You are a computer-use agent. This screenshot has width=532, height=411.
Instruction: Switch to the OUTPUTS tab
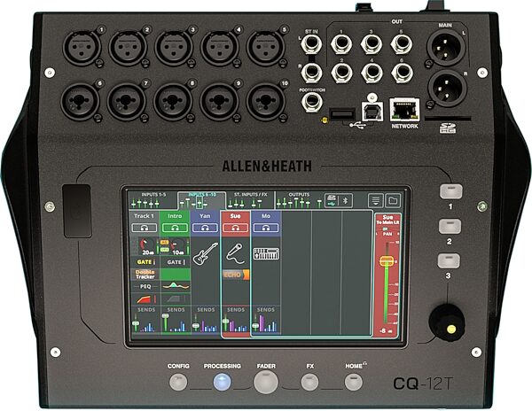pyautogui.click(x=299, y=199)
